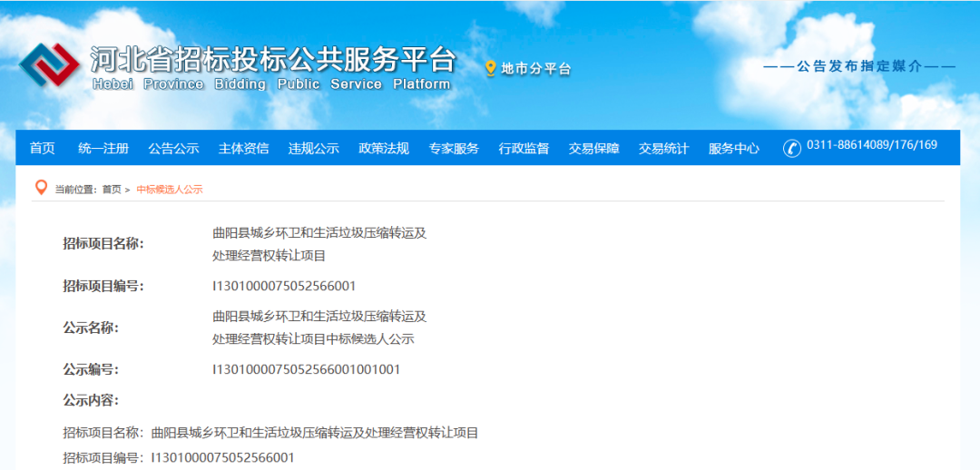The image size is (980, 470).
Task: Click 公告发布指定媒介 header text
Action: tap(859, 67)
